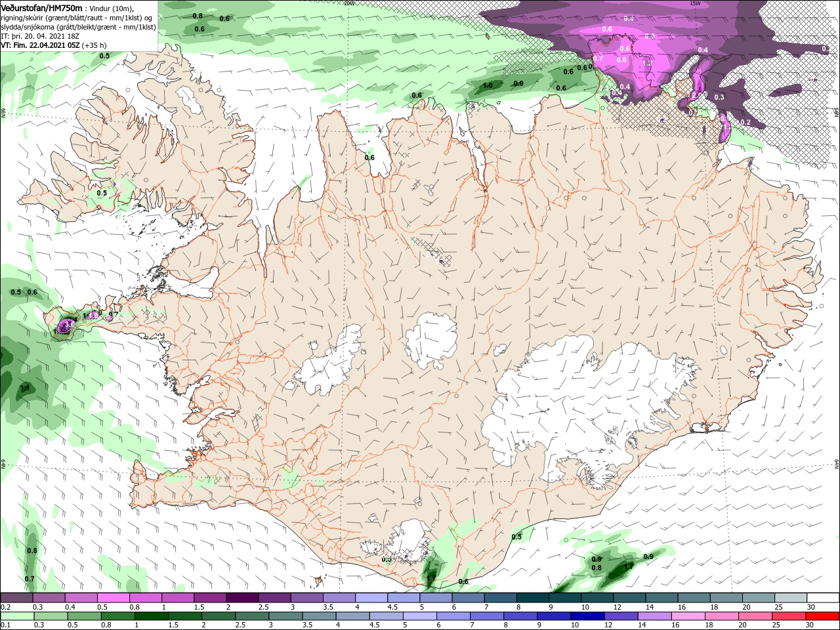The width and height of the screenshot is (840, 630).
Task: Click upper legend swatch between 0.2 and 0.3
Action: [x=17, y=597]
